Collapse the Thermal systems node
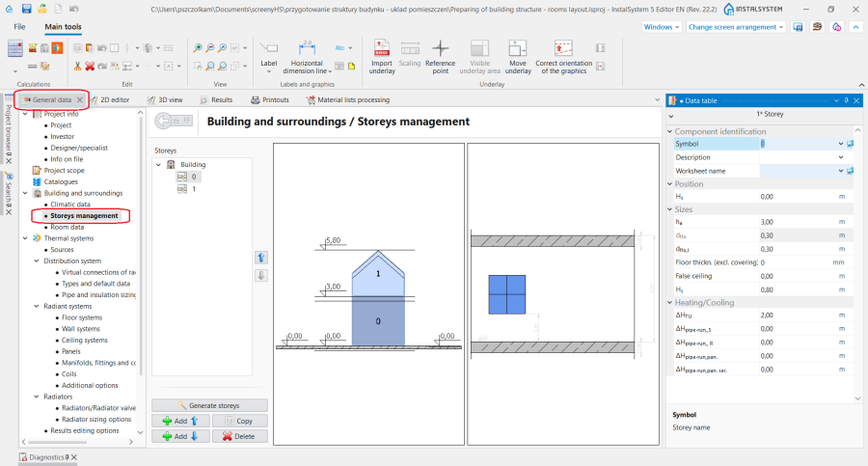This screenshot has width=868, height=466. [25, 238]
